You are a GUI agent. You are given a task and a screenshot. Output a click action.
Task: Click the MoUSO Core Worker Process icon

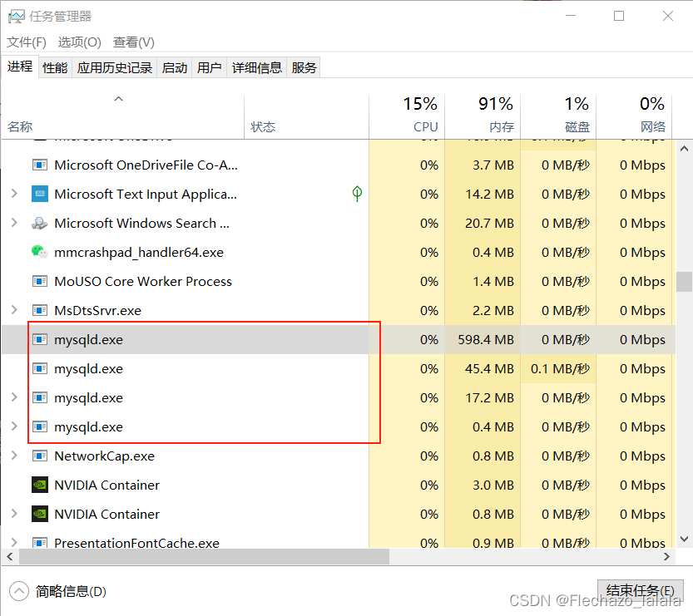tap(40, 281)
